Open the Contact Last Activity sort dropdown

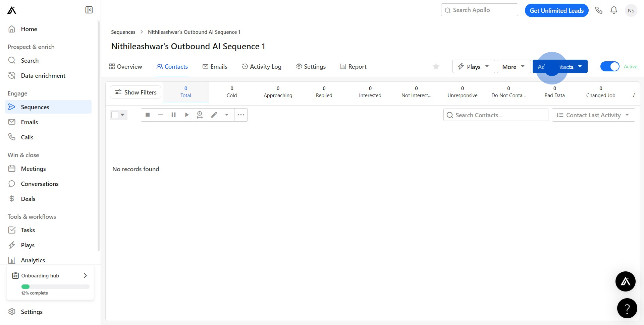[593, 115]
